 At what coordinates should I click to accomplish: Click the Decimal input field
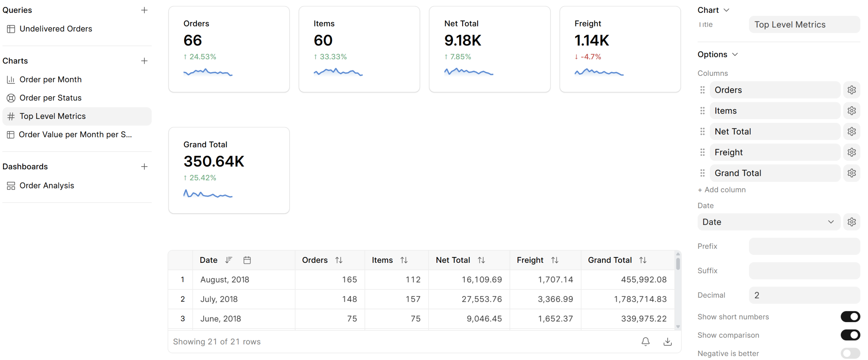[804, 295]
